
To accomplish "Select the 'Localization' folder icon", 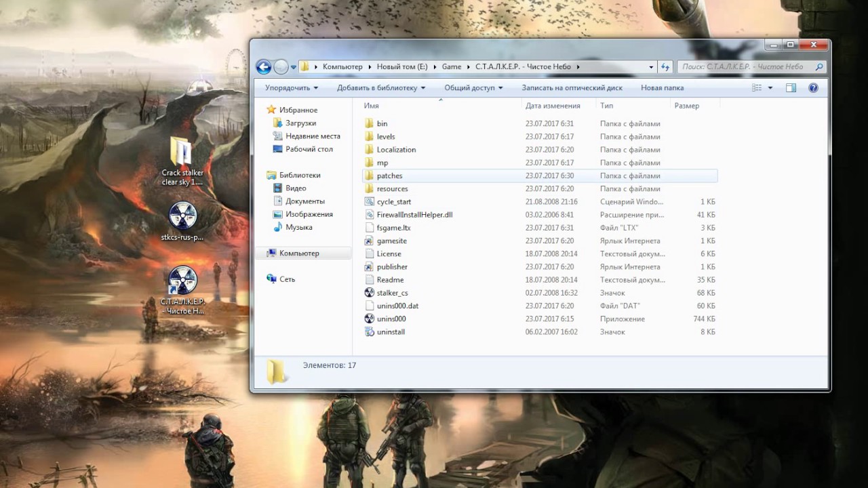I will coord(369,150).
